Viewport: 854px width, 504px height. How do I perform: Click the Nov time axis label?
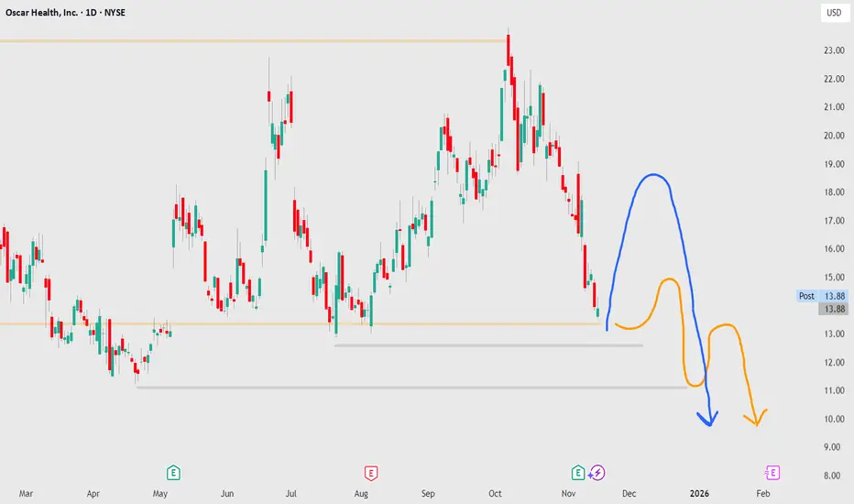568,494
